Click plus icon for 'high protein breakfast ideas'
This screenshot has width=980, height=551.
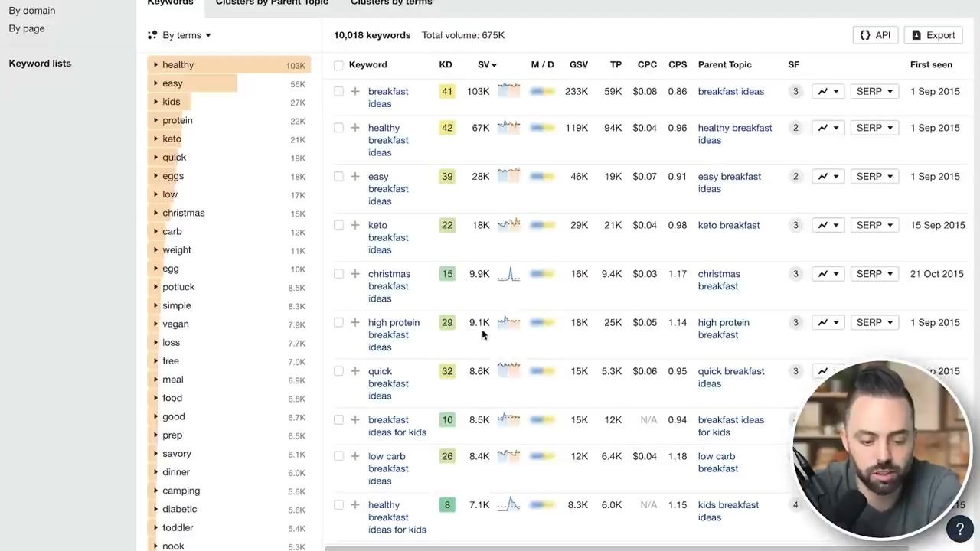point(355,322)
